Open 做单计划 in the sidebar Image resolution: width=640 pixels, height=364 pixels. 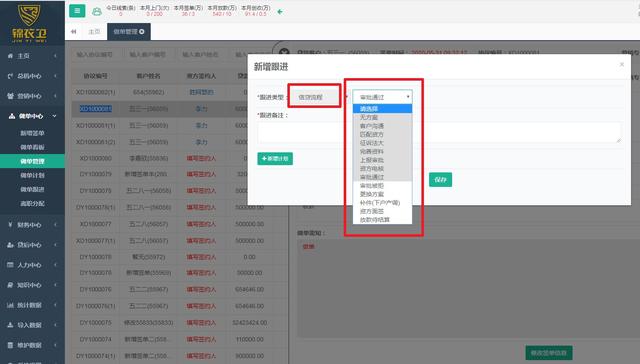(x=32, y=175)
